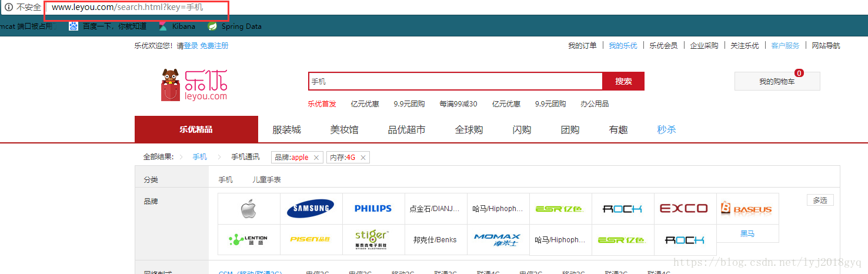Open the 品优超市 navigation tab
The height and width of the screenshot is (274, 868).
[x=406, y=130]
